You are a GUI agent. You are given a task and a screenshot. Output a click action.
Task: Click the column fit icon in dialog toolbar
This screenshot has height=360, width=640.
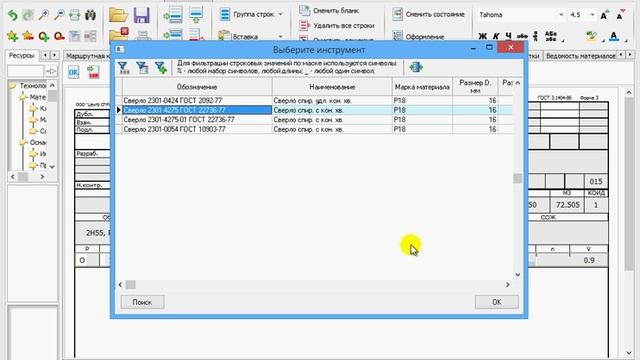[416, 67]
